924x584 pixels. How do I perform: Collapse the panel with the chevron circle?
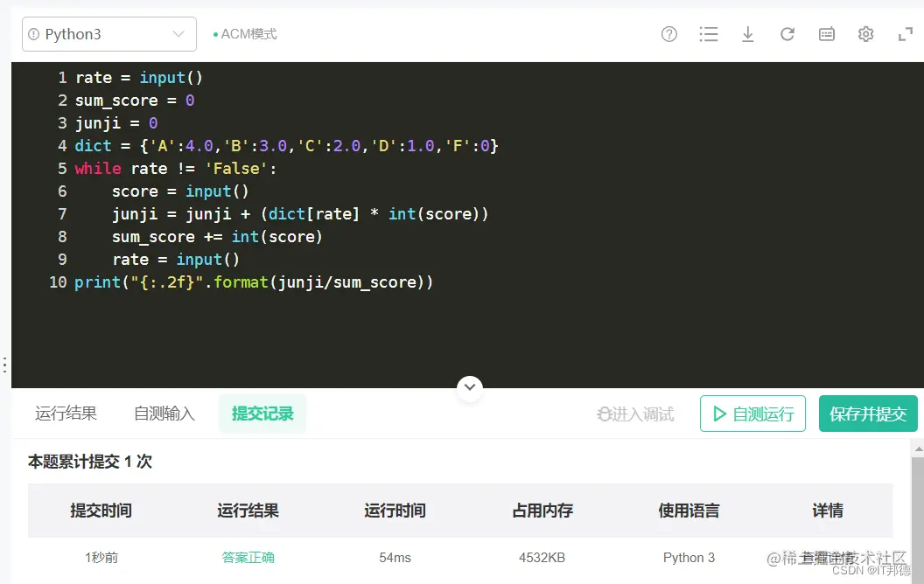click(470, 387)
